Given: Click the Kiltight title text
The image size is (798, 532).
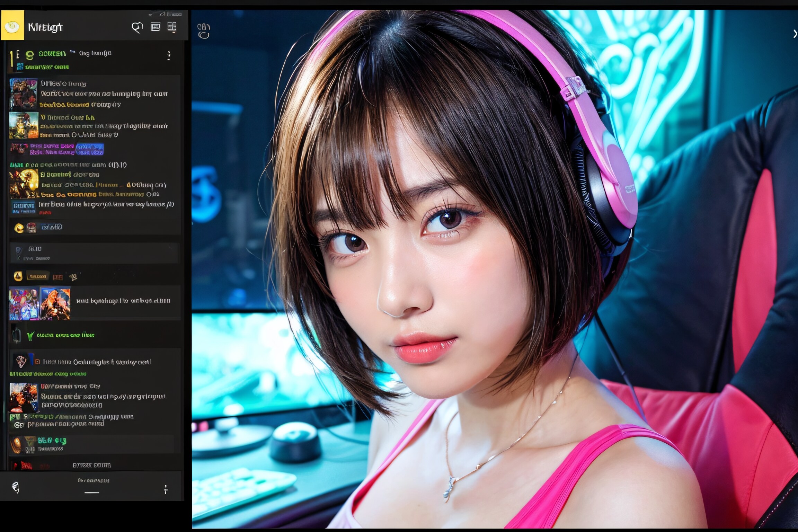Looking at the screenshot, I should [x=45, y=27].
